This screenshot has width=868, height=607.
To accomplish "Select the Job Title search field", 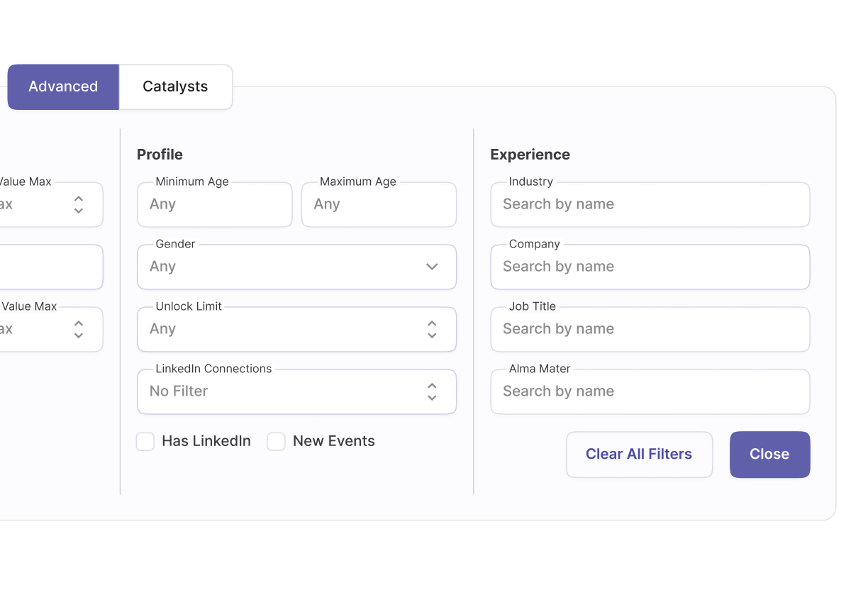I will [650, 330].
